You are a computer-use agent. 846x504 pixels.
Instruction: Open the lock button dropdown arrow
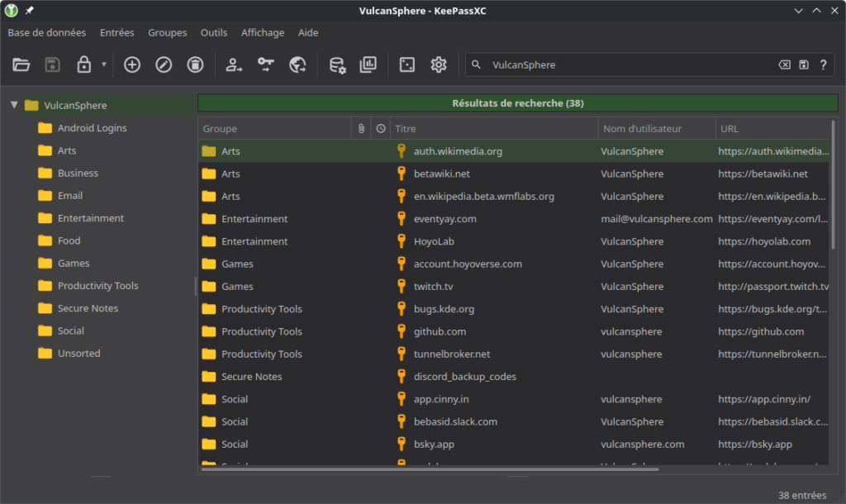pyautogui.click(x=103, y=64)
